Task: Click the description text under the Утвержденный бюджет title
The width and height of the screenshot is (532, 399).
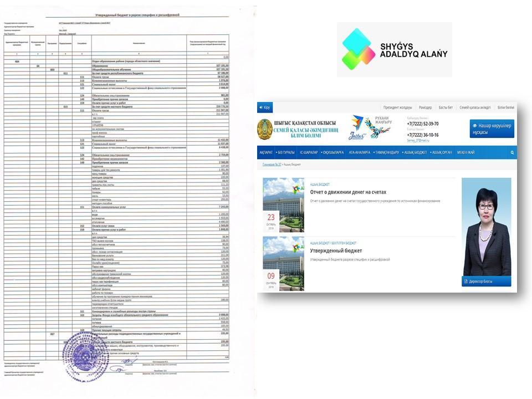Action: (x=350, y=260)
